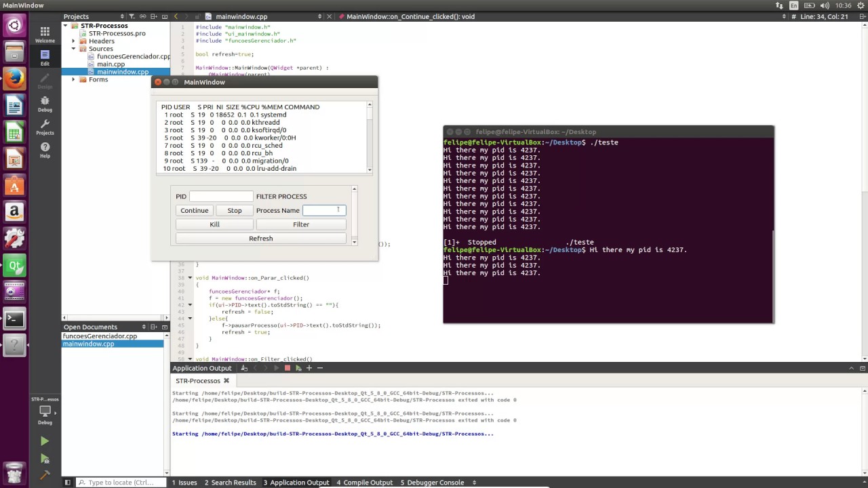Click the Stop button in MainWindow
Viewport: 868px width, 488px height.
tap(235, 210)
